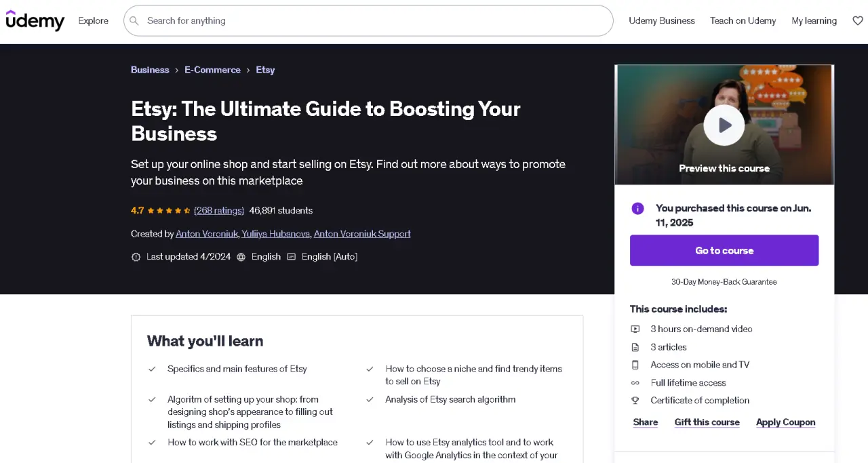Click the What you'll learn heading
Screen dimensions: 868x463
click(x=205, y=341)
